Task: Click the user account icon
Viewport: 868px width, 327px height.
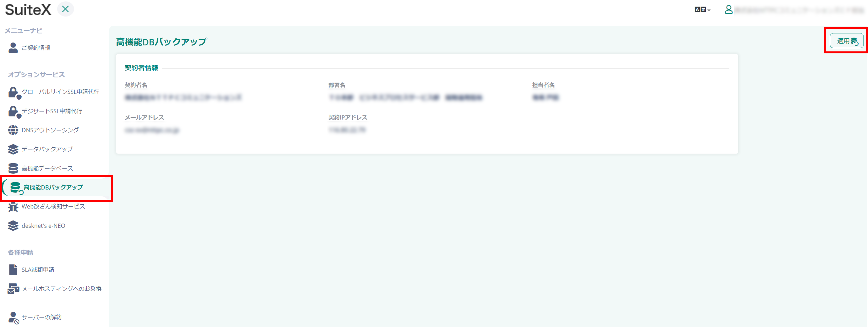Action: tap(728, 9)
